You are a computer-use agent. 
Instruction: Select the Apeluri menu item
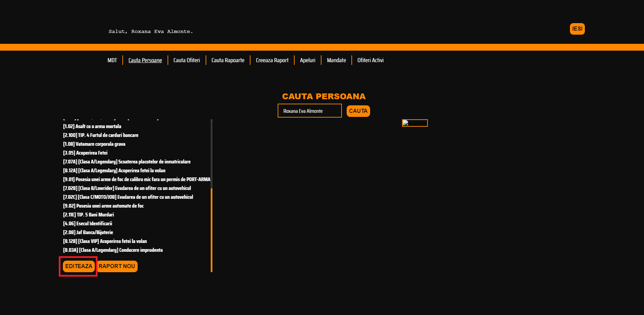[x=308, y=60]
